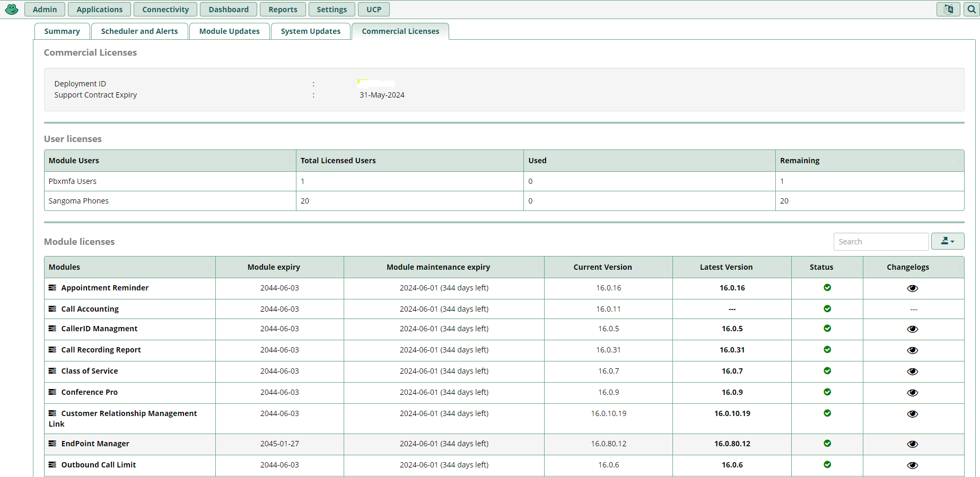Sort by Current Version column header
The image size is (980, 477).
pyautogui.click(x=608, y=267)
